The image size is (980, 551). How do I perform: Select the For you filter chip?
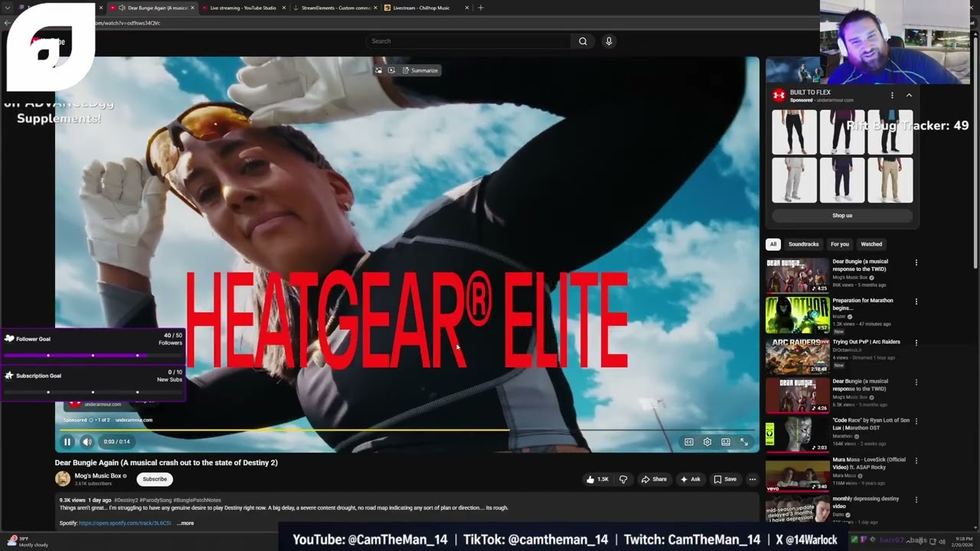click(840, 244)
